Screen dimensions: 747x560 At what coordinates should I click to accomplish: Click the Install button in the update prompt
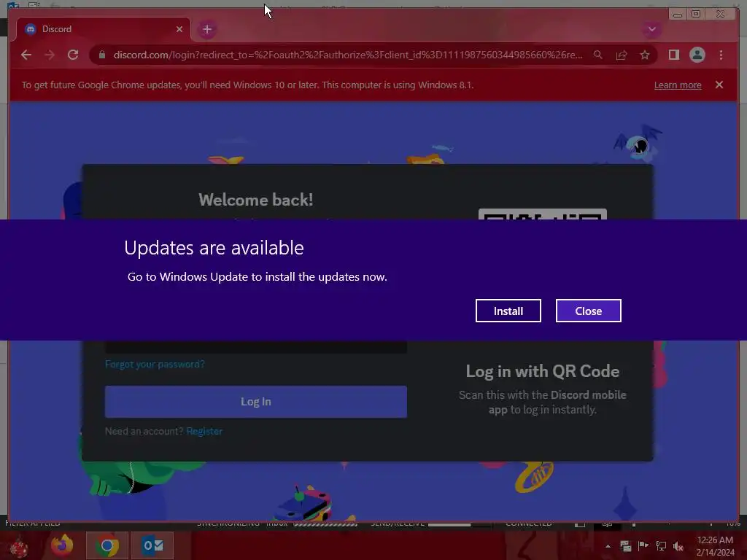(x=508, y=311)
